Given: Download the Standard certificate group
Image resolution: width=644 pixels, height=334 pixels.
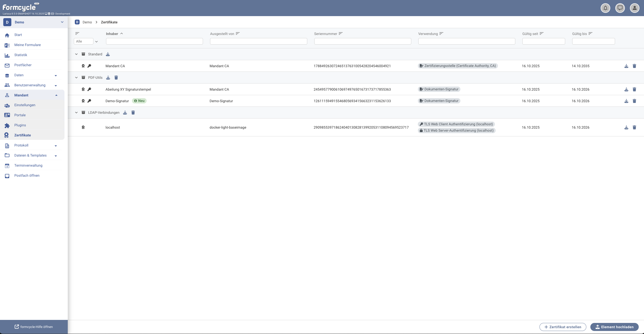Looking at the screenshot, I should click(x=108, y=54).
